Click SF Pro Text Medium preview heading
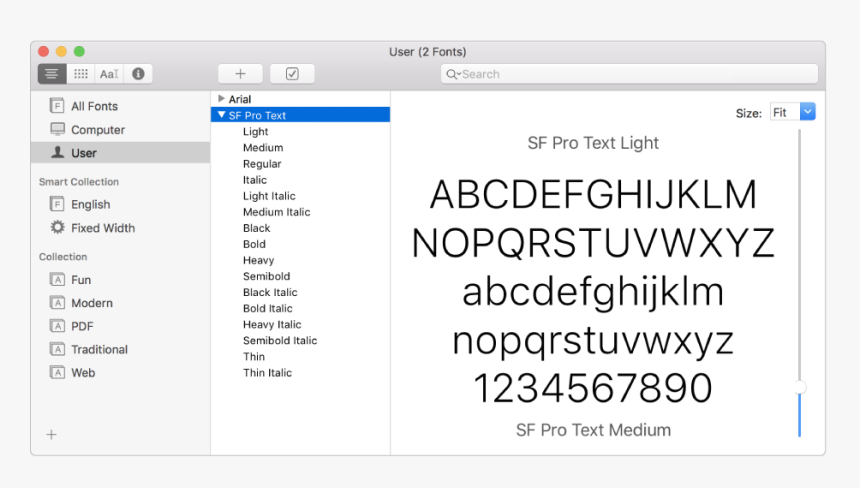The height and width of the screenshot is (488, 860). (x=593, y=430)
